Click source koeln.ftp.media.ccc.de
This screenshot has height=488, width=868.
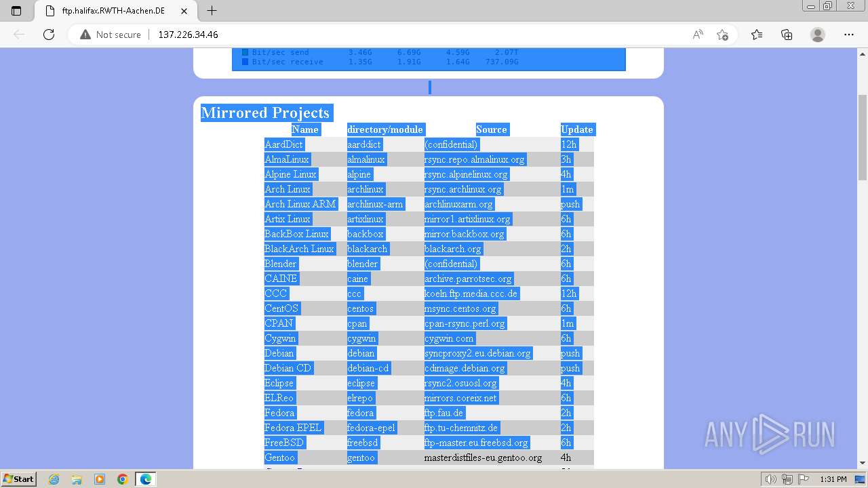472,293
